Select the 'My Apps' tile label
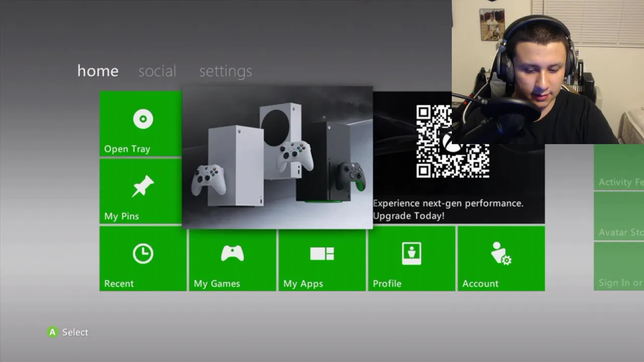This screenshot has width=644, height=362. (303, 284)
